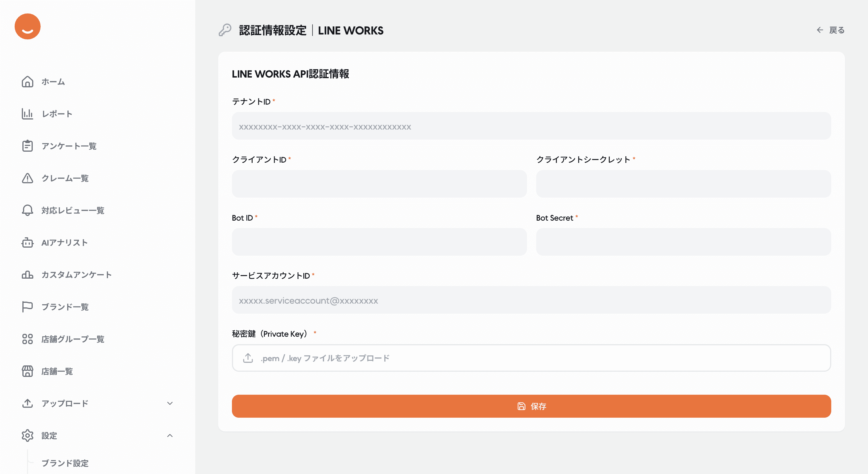Click the ブランド一覧 flag icon
The width and height of the screenshot is (868, 474).
[27, 307]
